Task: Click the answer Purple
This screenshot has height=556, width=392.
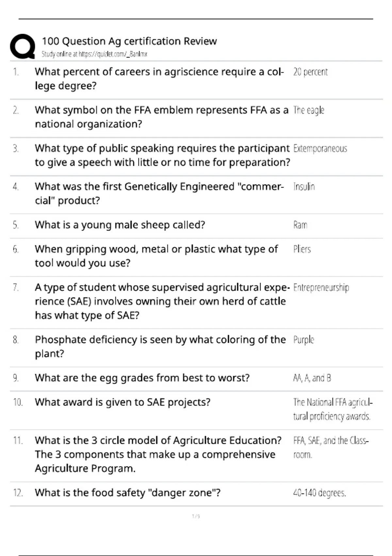Action: click(x=303, y=340)
